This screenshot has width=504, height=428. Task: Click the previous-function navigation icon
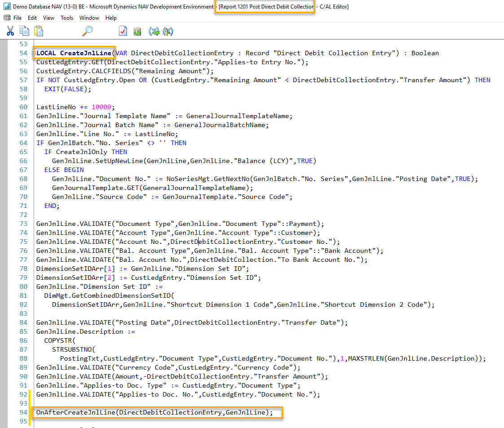(154, 31)
